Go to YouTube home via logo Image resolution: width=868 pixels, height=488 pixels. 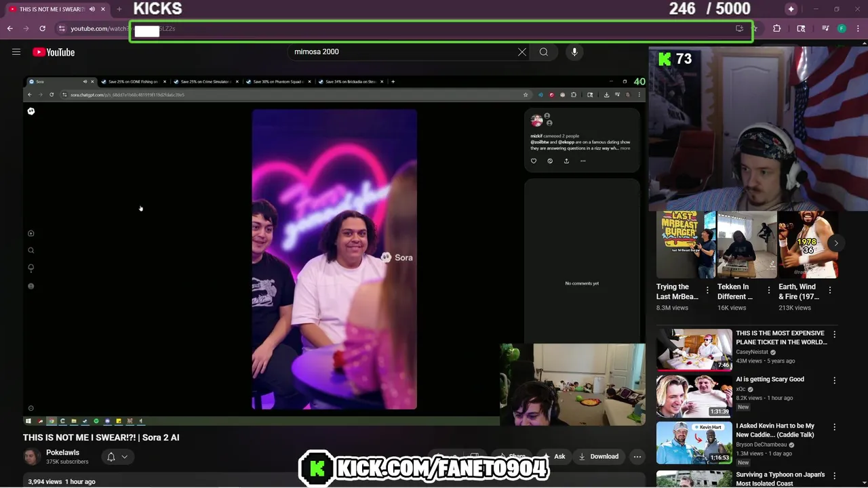tap(54, 52)
